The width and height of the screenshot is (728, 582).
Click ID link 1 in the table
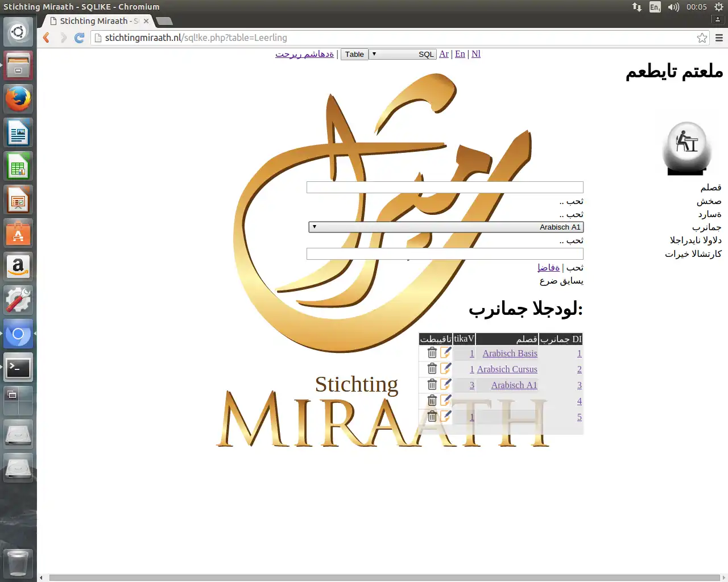click(580, 354)
